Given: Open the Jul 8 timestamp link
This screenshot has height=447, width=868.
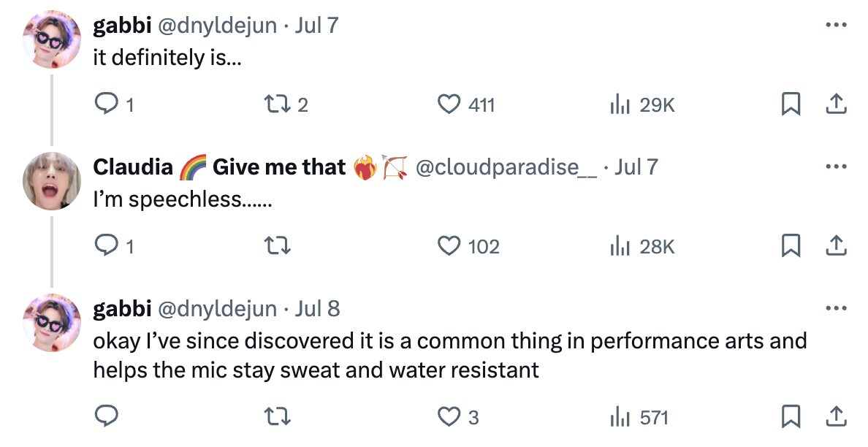Looking at the screenshot, I should click(317, 309).
